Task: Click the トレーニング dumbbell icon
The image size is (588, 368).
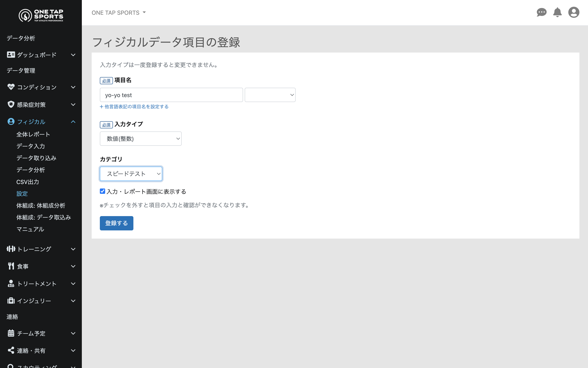Action: click(11, 249)
